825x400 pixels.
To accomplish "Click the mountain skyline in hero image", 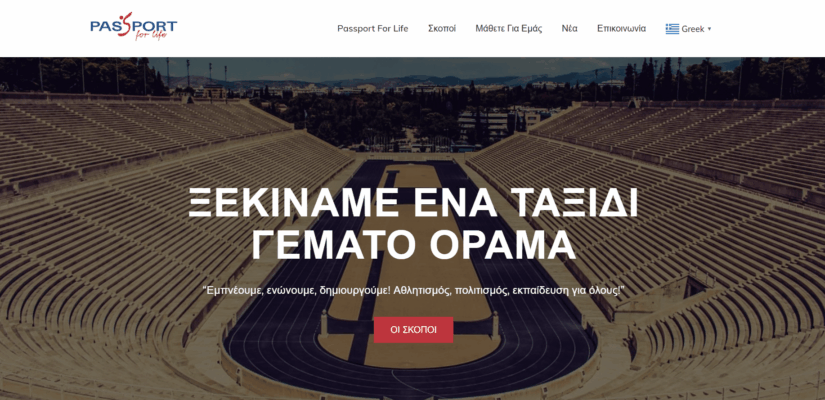I will click(x=400, y=82).
